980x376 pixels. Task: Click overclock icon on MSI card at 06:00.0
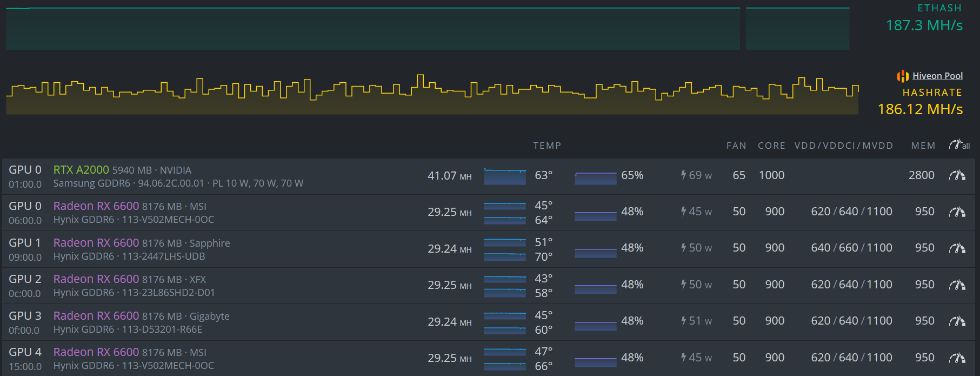coord(957,212)
